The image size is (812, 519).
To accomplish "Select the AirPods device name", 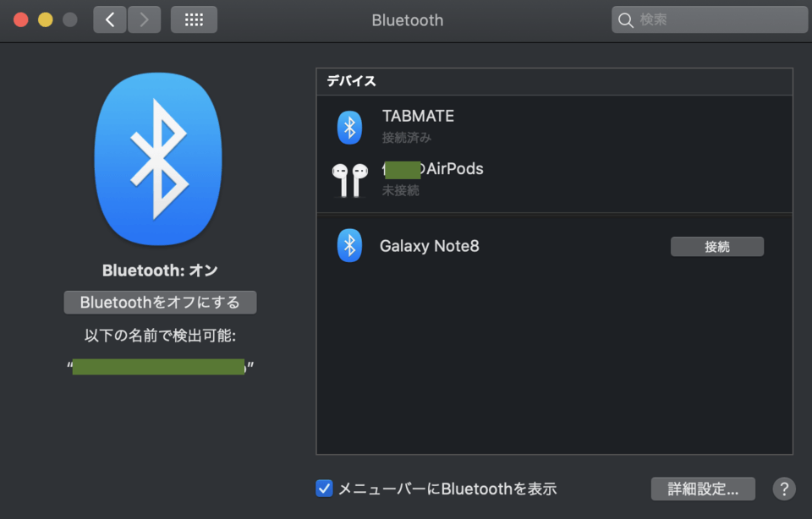I will 433,169.
